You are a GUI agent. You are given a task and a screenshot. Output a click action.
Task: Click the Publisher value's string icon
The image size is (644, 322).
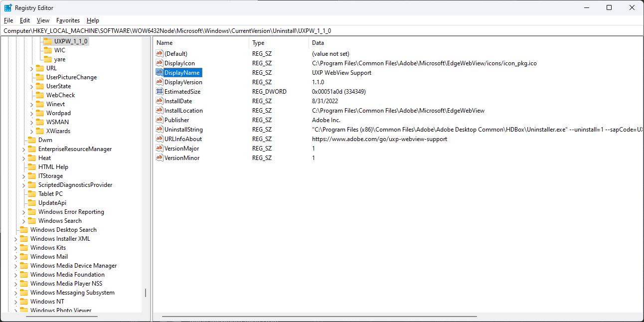click(160, 120)
